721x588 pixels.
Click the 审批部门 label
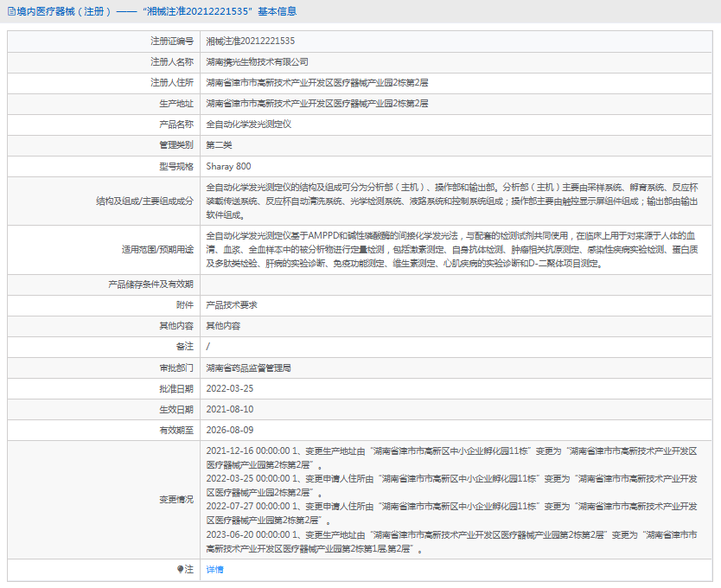pyautogui.click(x=176, y=368)
